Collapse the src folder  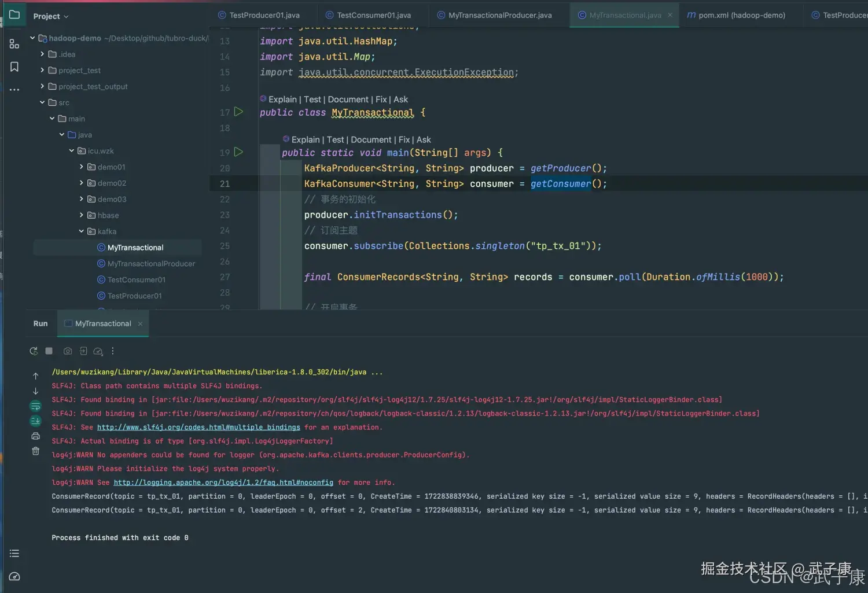[42, 102]
